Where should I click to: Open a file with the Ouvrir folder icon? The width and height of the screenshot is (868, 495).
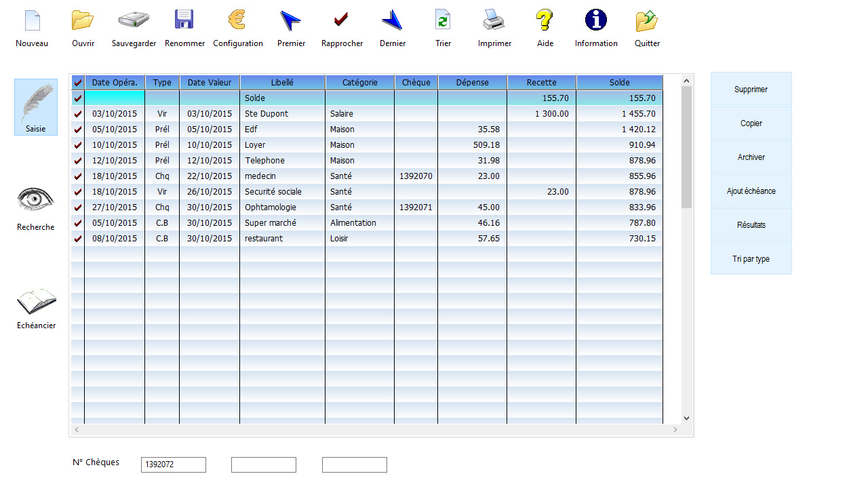click(83, 20)
